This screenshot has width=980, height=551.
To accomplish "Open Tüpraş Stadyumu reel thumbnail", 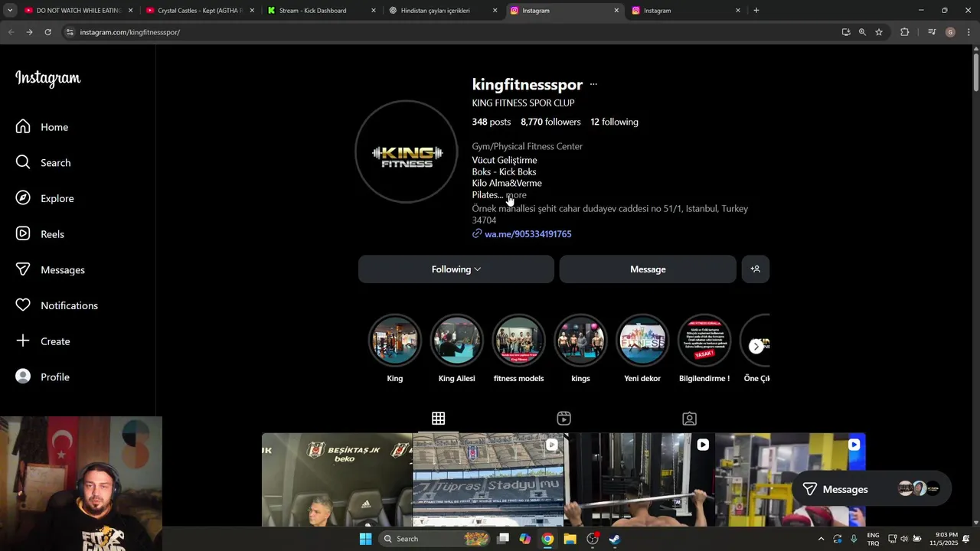I will pos(488,480).
